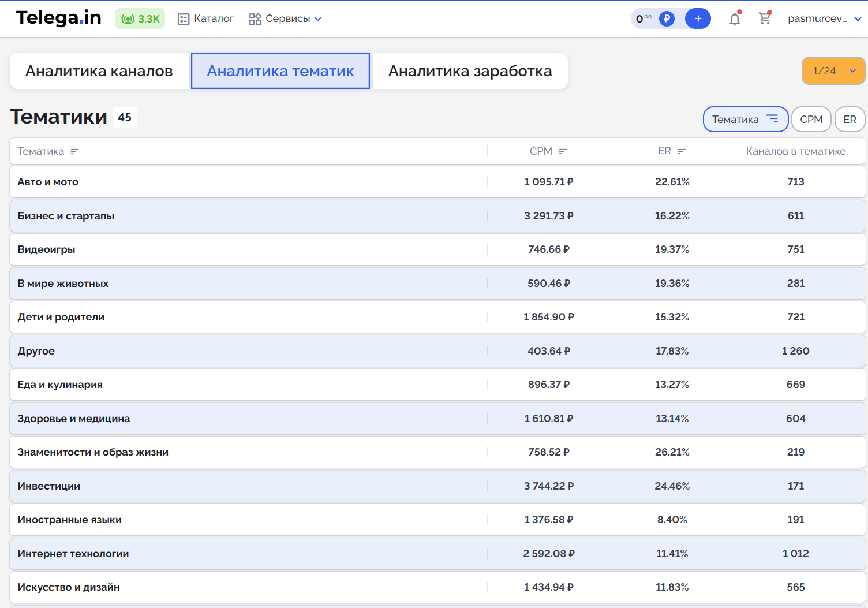Sort by Тематика column header icon
Screen dimensions: 868x608
74,151
